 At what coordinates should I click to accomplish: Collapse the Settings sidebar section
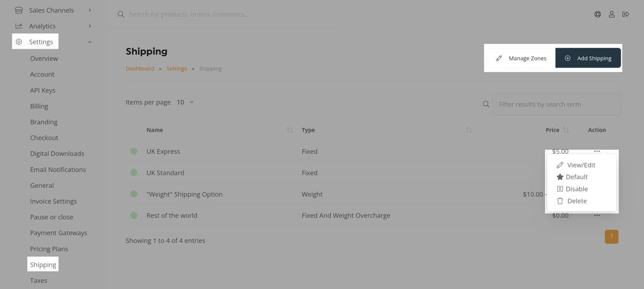coord(90,42)
